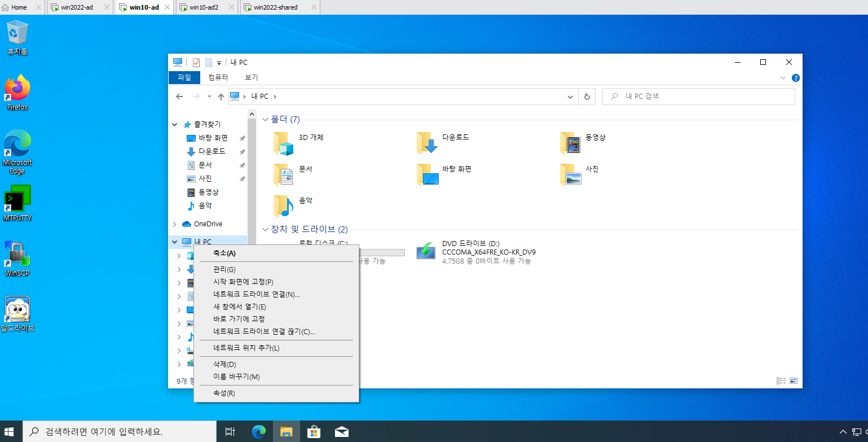
Task: Open the 알드라이브 desktop shortcut
Action: [x=17, y=314]
